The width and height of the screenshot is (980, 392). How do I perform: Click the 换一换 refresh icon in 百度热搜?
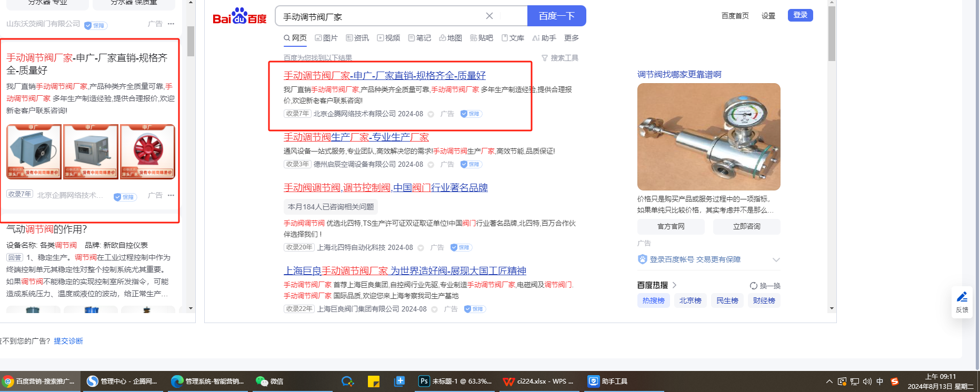(x=754, y=286)
